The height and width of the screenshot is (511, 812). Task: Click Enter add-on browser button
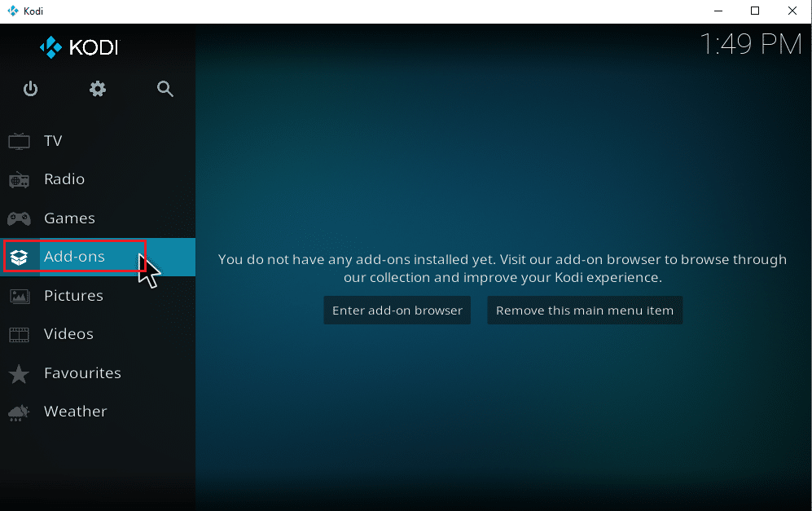(397, 311)
